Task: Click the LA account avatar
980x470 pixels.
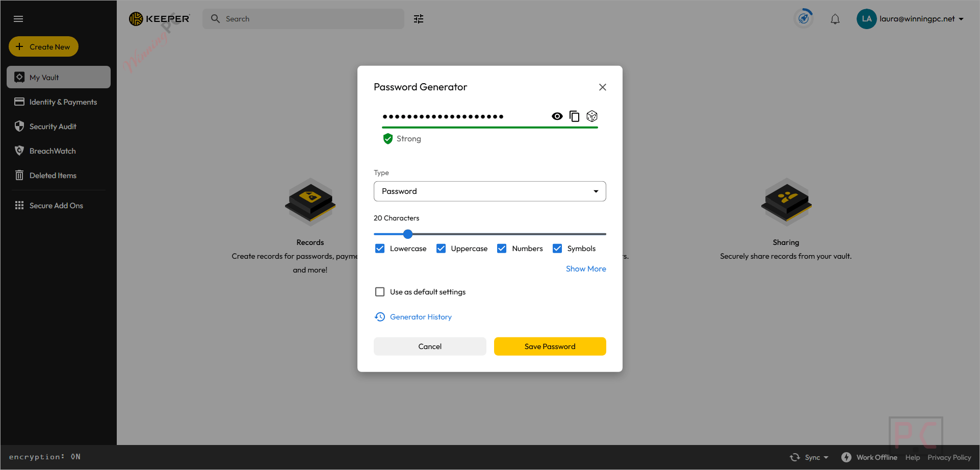Action: point(866,19)
